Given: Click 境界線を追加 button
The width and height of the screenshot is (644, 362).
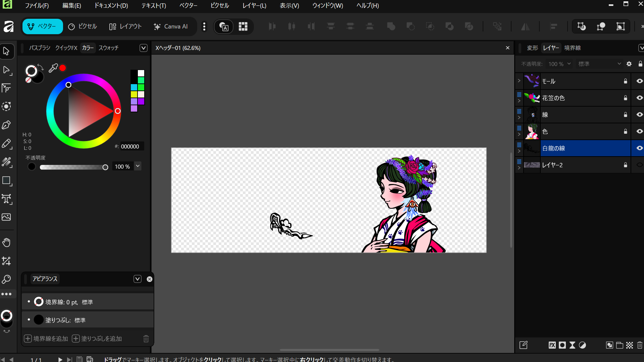Looking at the screenshot, I should coord(46,339).
